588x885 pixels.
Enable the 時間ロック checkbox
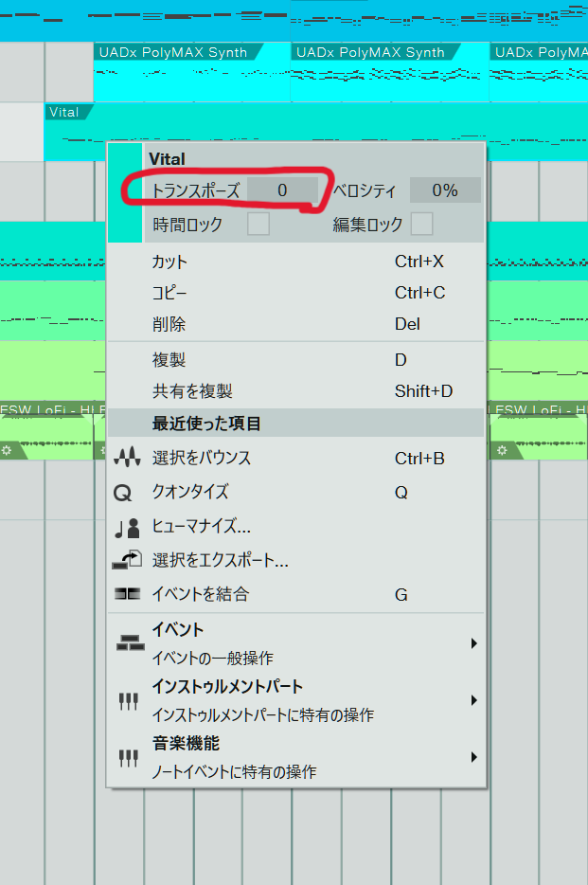[x=258, y=224]
